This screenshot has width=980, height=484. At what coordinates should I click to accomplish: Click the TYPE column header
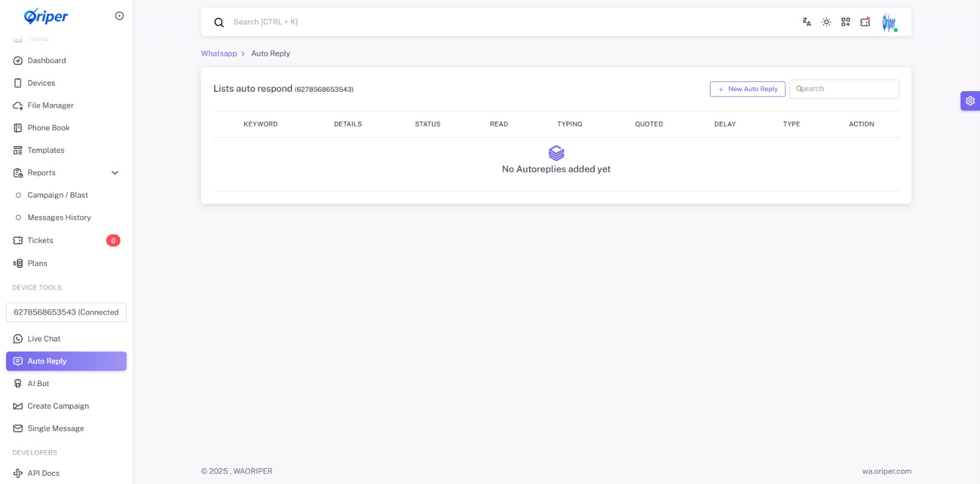(791, 124)
